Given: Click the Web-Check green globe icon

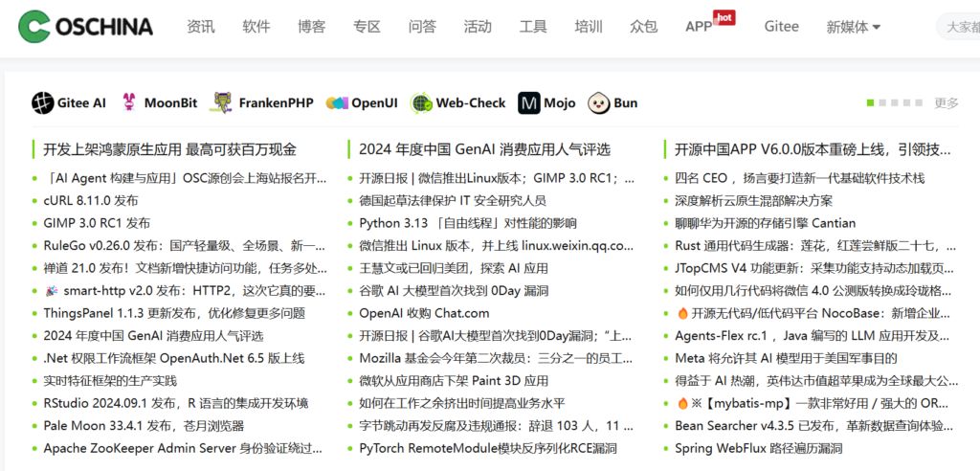Looking at the screenshot, I should [x=421, y=102].
